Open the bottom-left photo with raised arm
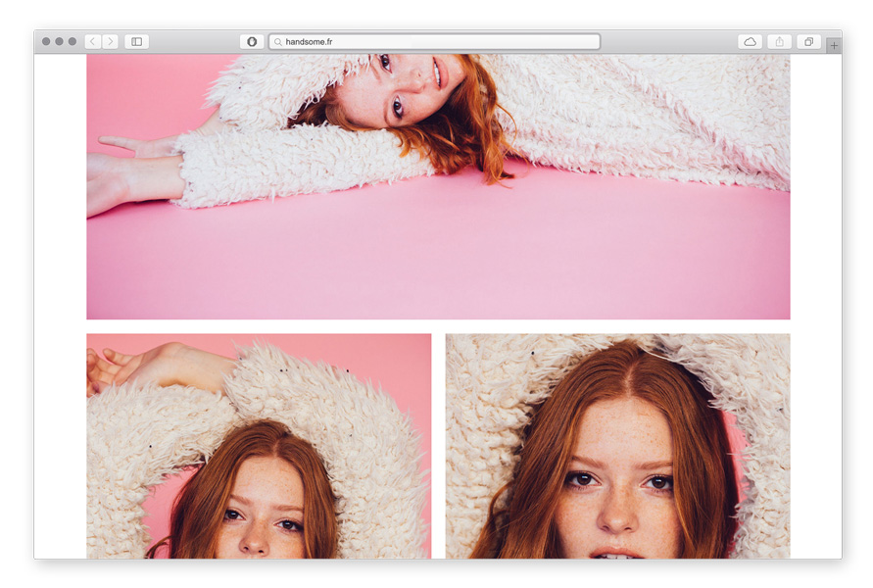This screenshot has width=873, height=588. pyautogui.click(x=259, y=446)
